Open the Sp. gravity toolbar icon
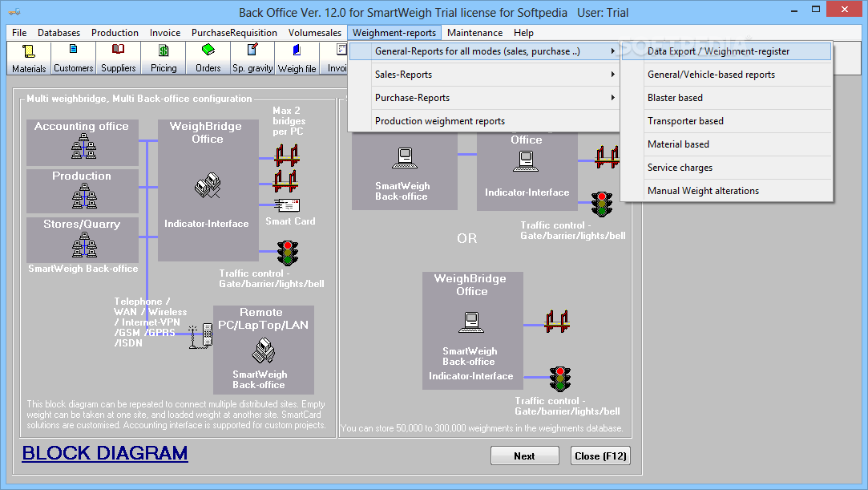Viewport: 868px width, 490px height. click(252, 58)
